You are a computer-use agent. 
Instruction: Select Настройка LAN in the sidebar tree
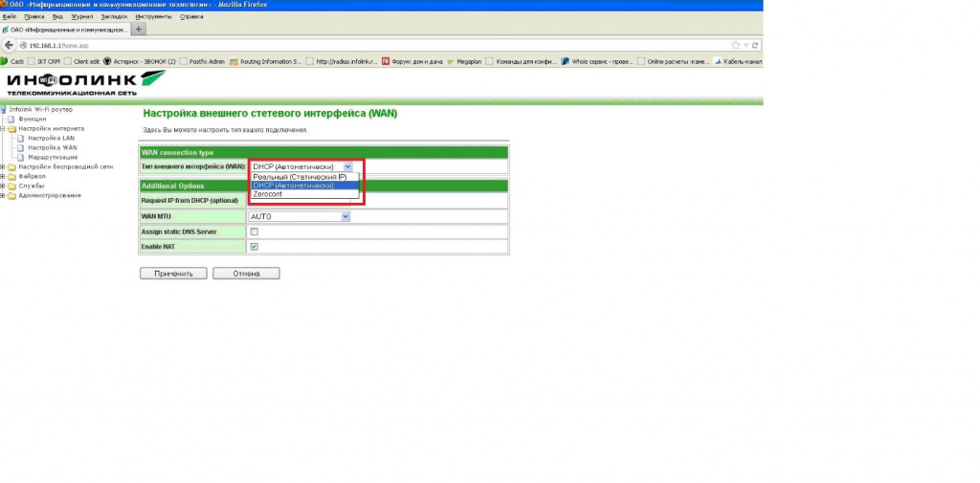click(52, 138)
